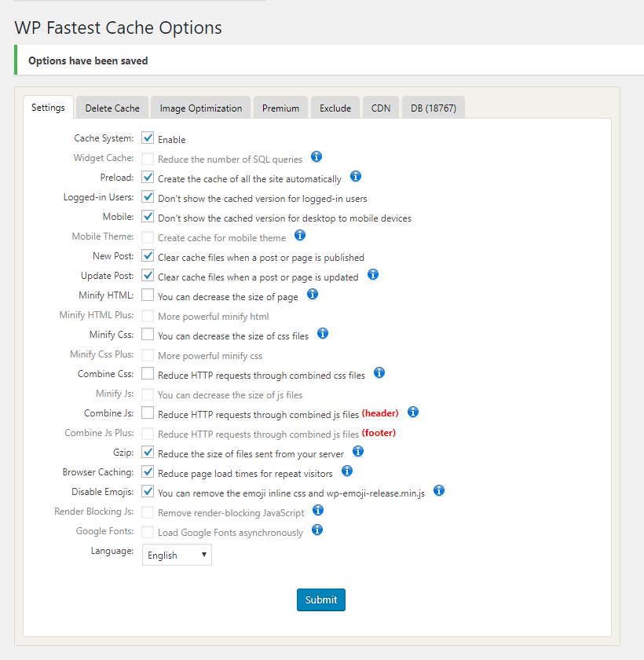View Render Blocking Js info icon

[x=318, y=510]
